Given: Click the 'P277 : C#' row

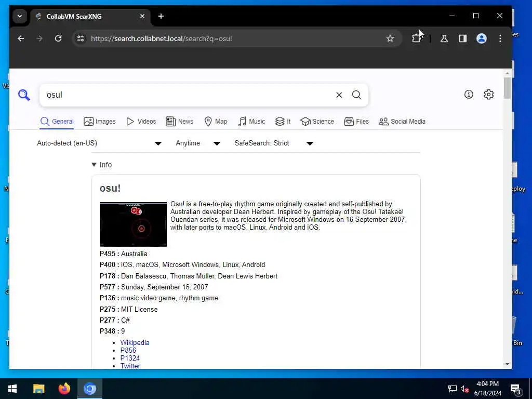Looking at the screenshot, I should tap(115, 320).
